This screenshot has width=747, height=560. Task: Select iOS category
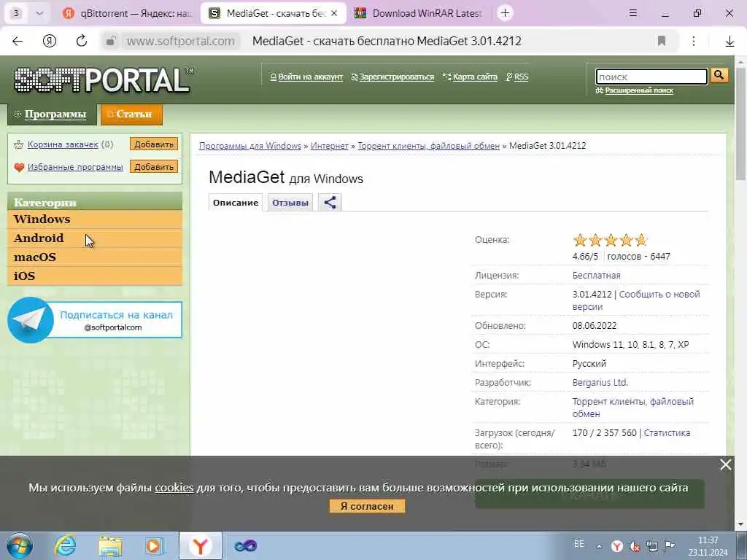[95, 276]
